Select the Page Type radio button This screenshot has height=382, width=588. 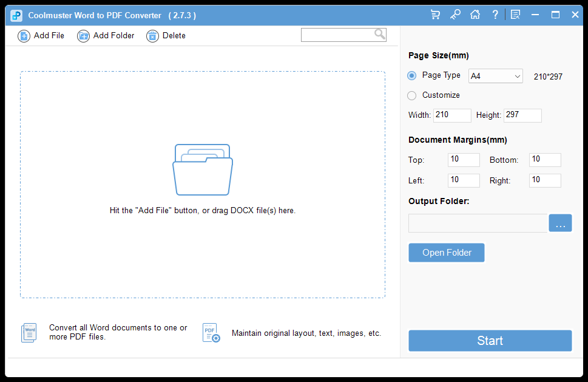pyautogui.click(x=412, y=76)
